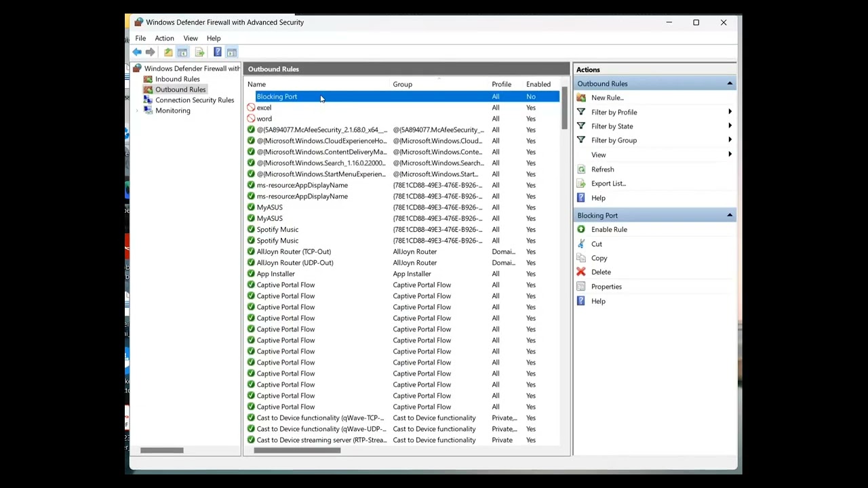The height and width of the screenshot is (488, 868).
Task: Click Help under the Blocking Port actions
Action: [598, 301]
